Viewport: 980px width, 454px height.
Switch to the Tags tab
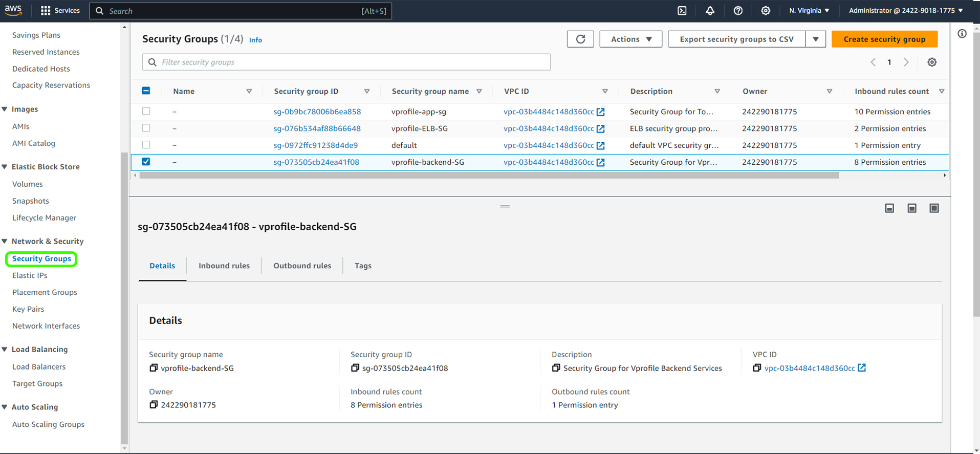tap(363, 266)
